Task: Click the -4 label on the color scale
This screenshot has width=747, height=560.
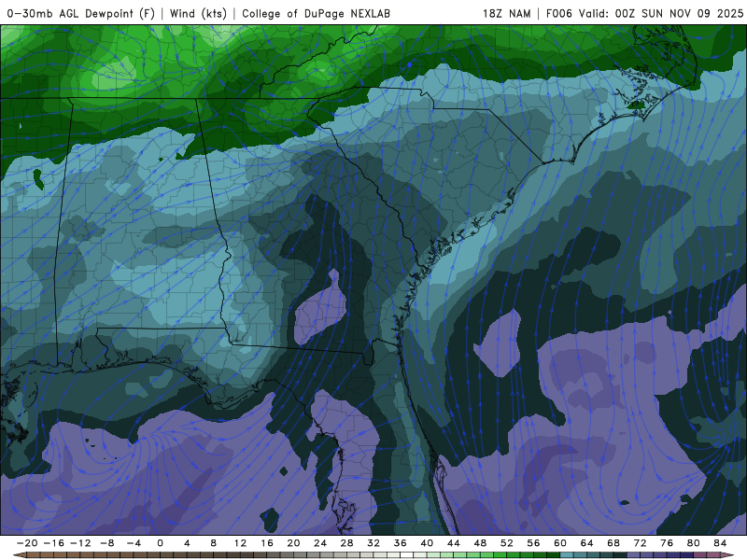Action: 134,543
